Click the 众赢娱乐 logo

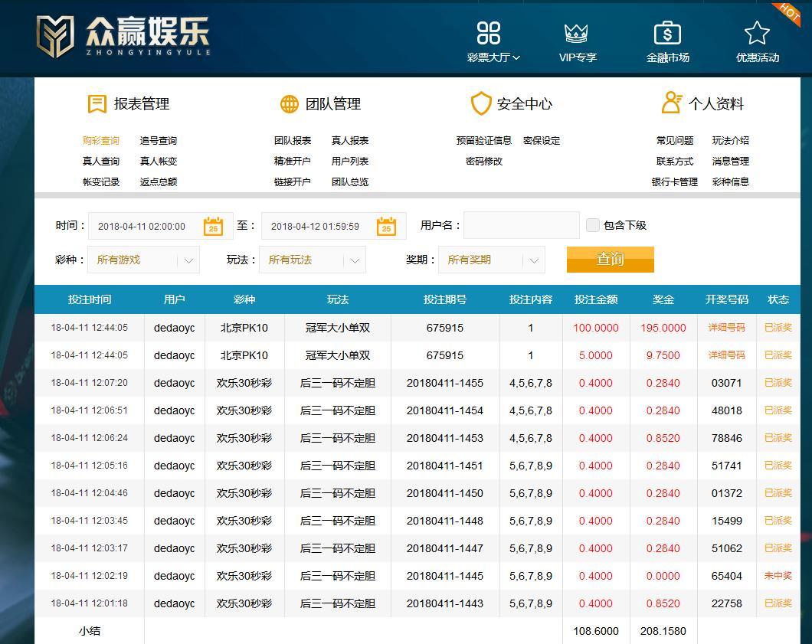tap(123, 36)
